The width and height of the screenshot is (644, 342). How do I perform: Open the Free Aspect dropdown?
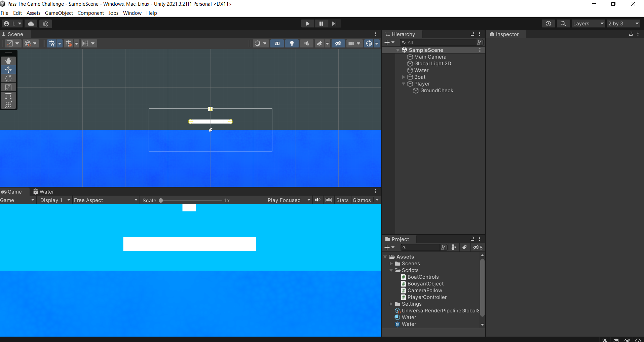[105, 200]
